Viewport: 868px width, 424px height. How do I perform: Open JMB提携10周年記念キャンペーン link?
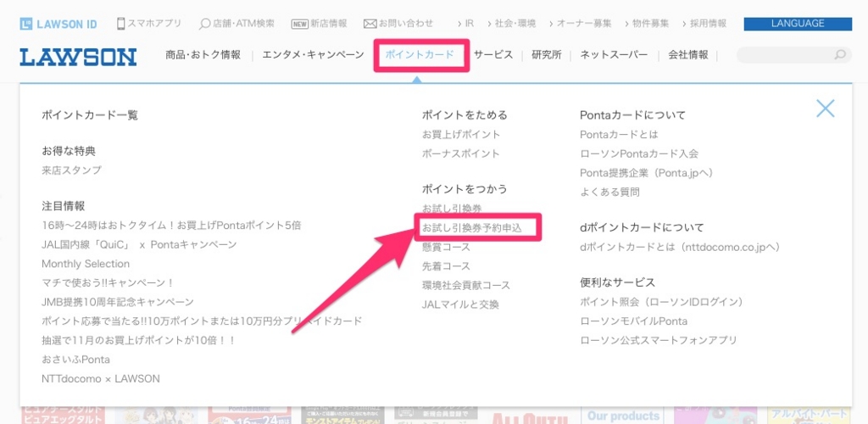click(118, 302)
